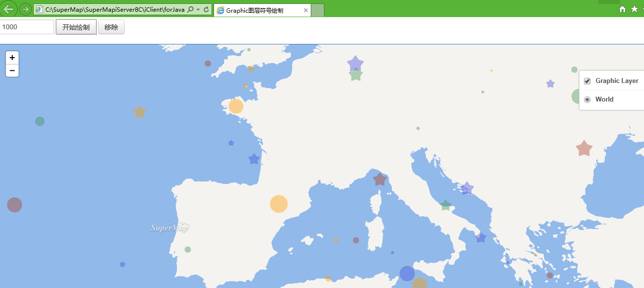Click the 移除 button
644x288 pixels.
[x=111, y=27]
